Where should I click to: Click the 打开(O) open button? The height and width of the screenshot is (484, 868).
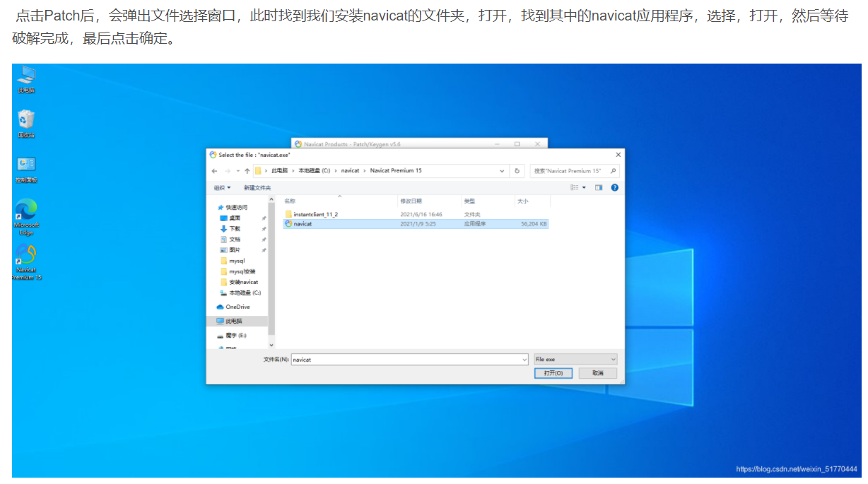pyautogui.click(x=553, y=373)
